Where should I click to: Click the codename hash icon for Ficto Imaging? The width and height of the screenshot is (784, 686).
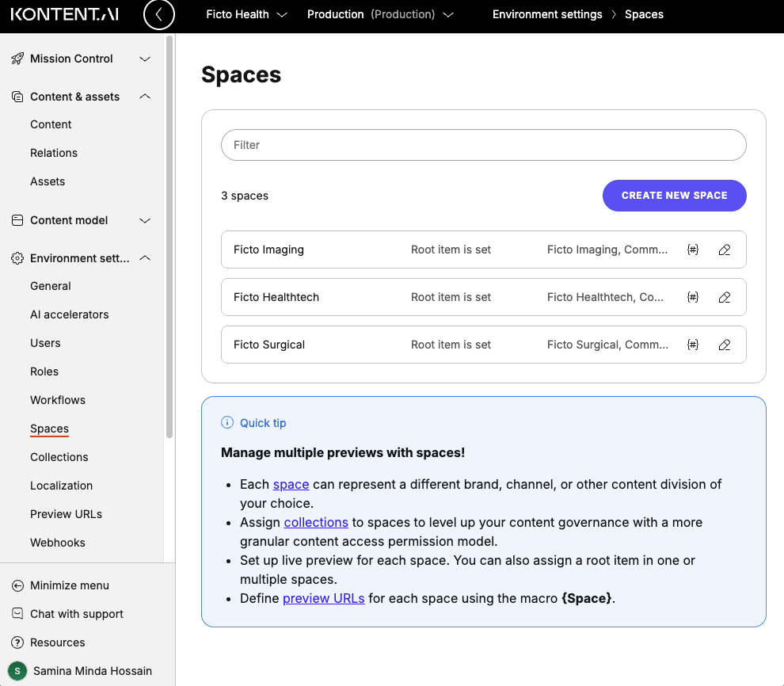tap(693, 249)
